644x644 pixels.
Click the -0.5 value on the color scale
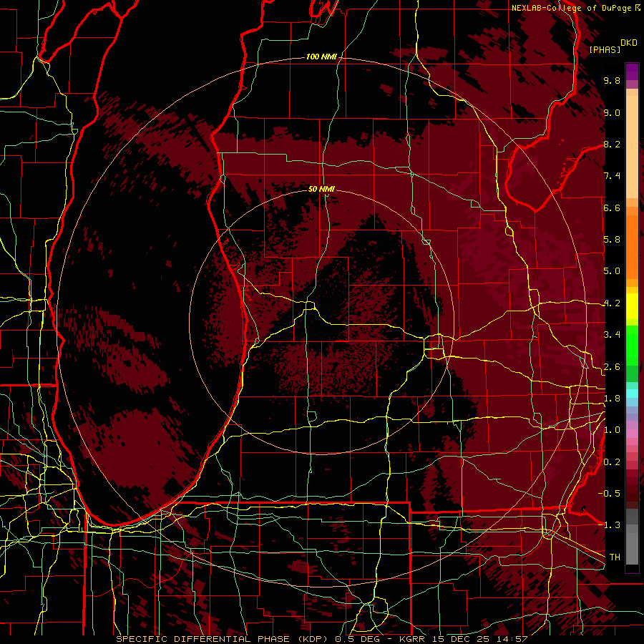click(x=609, y=494)
